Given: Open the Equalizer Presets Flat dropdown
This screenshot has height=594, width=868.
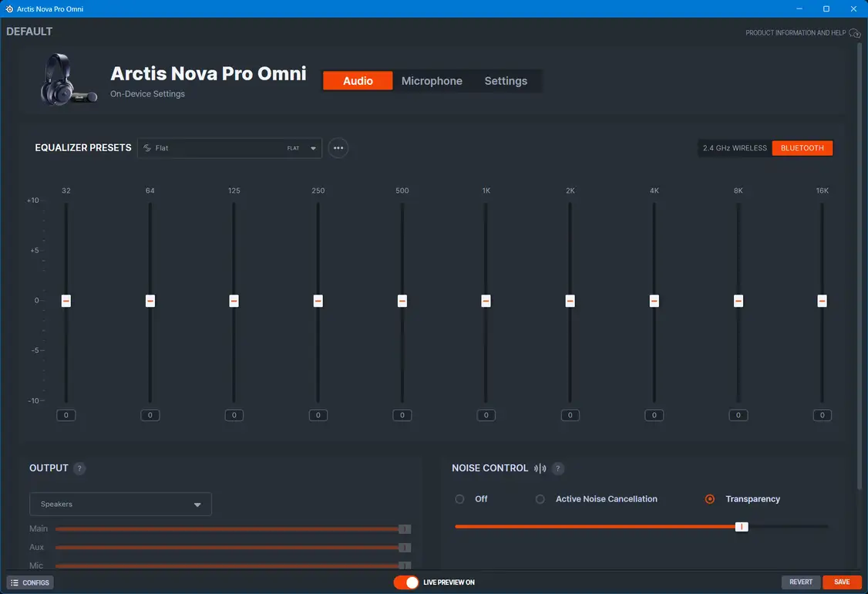Looking at the screenshot, I should (230, 148).
